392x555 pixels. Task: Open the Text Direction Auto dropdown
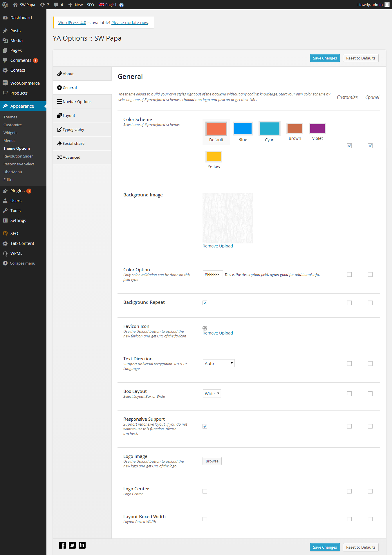(x=219, y=363)
